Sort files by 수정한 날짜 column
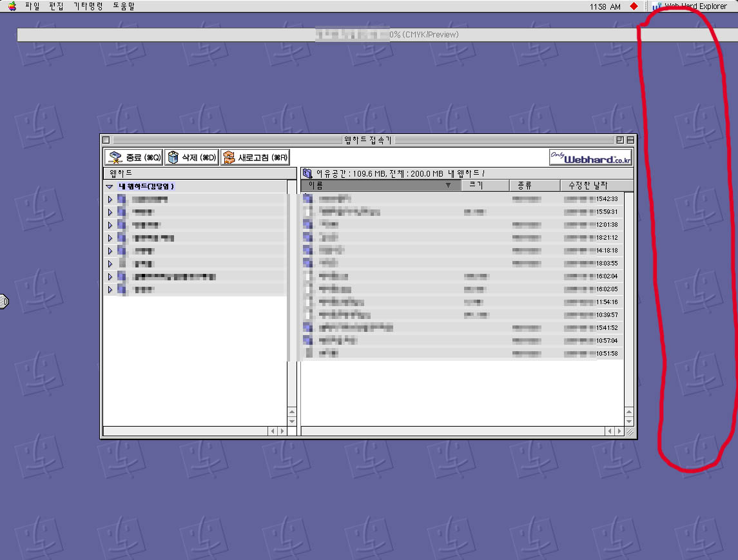Image resolution: width=738 pixels, height=560 pixels. [x=587, y=186]
